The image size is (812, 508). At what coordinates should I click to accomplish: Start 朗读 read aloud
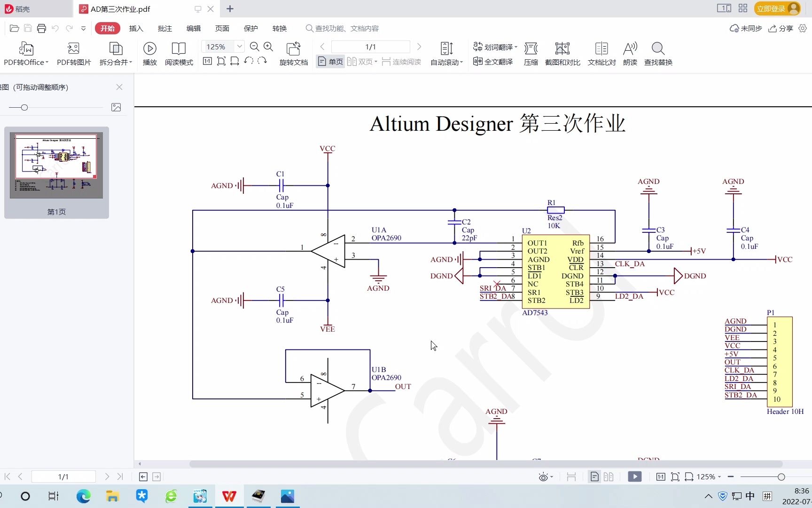(630, 54)
